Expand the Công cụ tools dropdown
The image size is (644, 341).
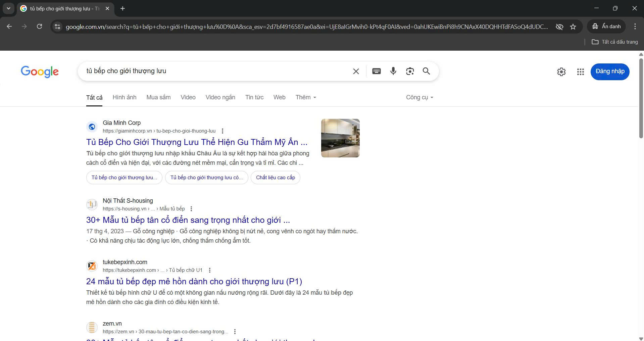point(419,97)
